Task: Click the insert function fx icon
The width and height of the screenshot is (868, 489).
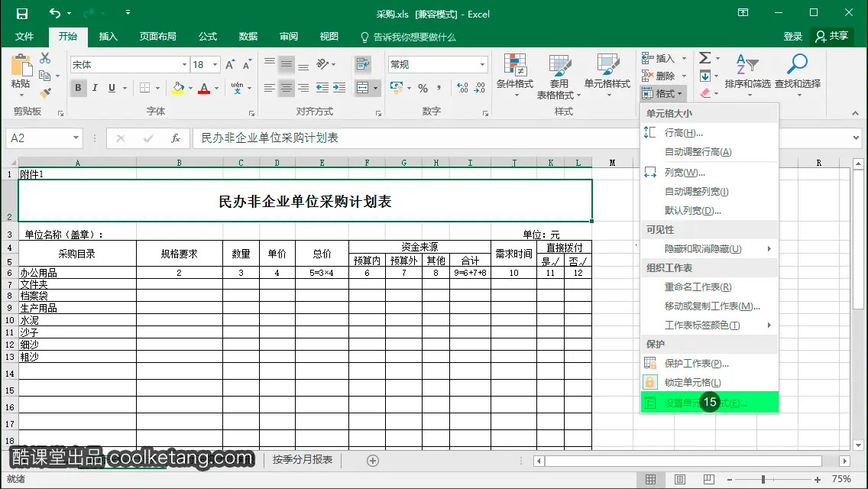Action: (x=176, y=138)
